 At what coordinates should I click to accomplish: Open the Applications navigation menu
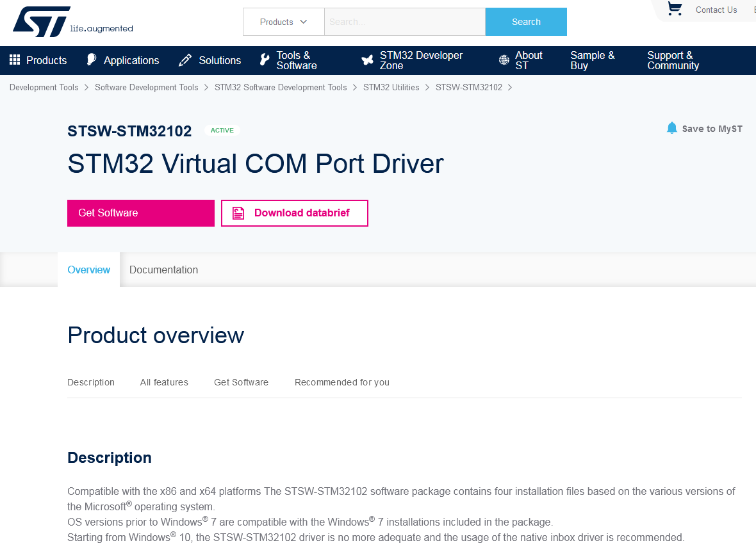coord(131,60)
